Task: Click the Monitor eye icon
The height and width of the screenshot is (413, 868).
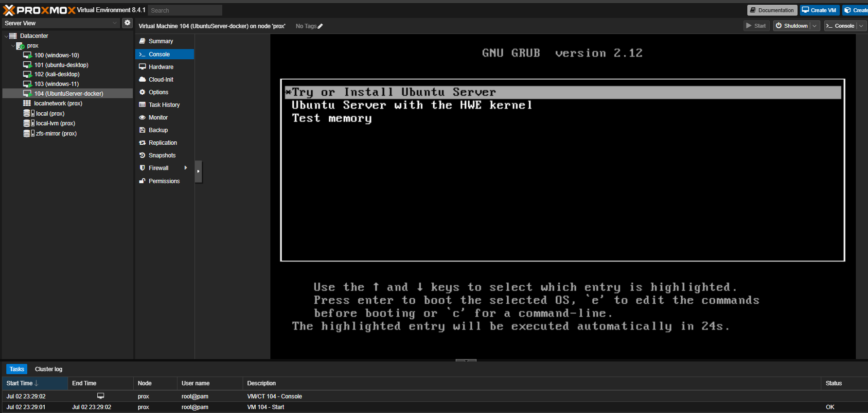Action: [142, 118]
